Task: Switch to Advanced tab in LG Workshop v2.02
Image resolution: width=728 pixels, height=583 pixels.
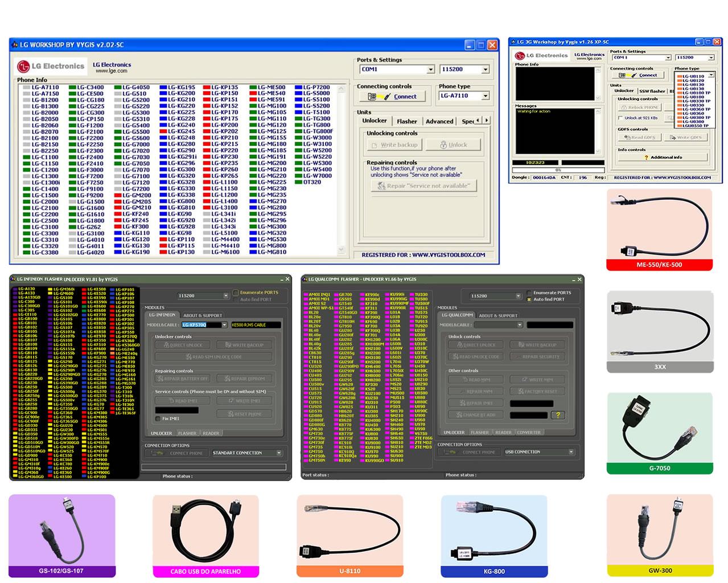Action: [x=439, y=121]
